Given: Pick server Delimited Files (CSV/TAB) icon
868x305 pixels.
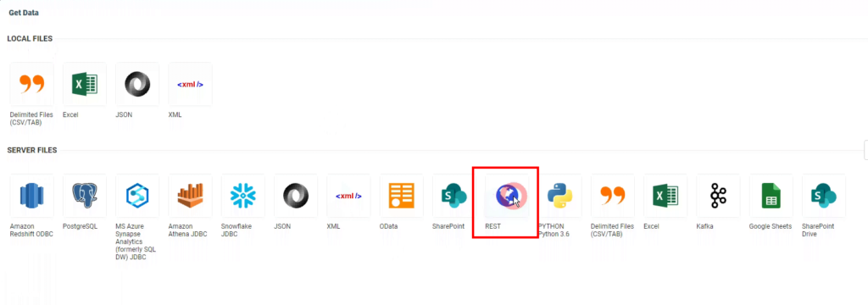Looking at the screenshot, I should (x=612, y=196).
